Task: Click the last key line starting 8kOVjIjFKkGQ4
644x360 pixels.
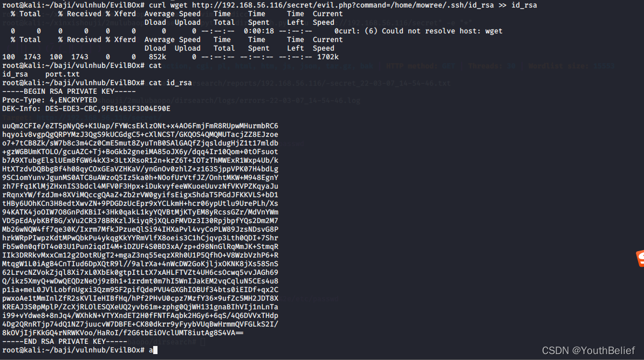Action: coord(123,333)
